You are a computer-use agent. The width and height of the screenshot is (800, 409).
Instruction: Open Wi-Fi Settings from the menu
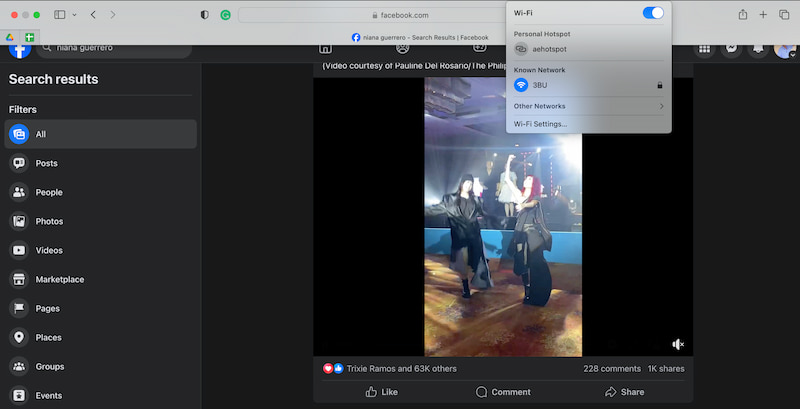point(540,124)
